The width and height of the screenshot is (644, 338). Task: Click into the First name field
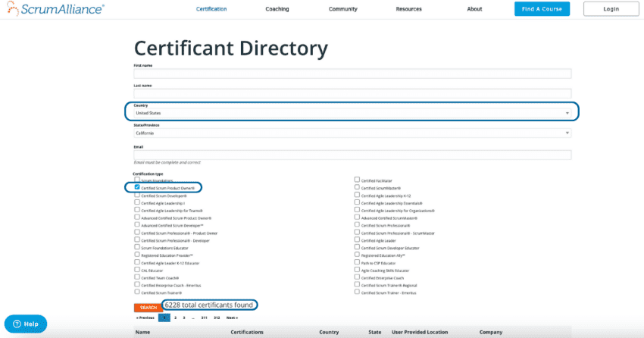pyautogui.click(x=352, y=74)
